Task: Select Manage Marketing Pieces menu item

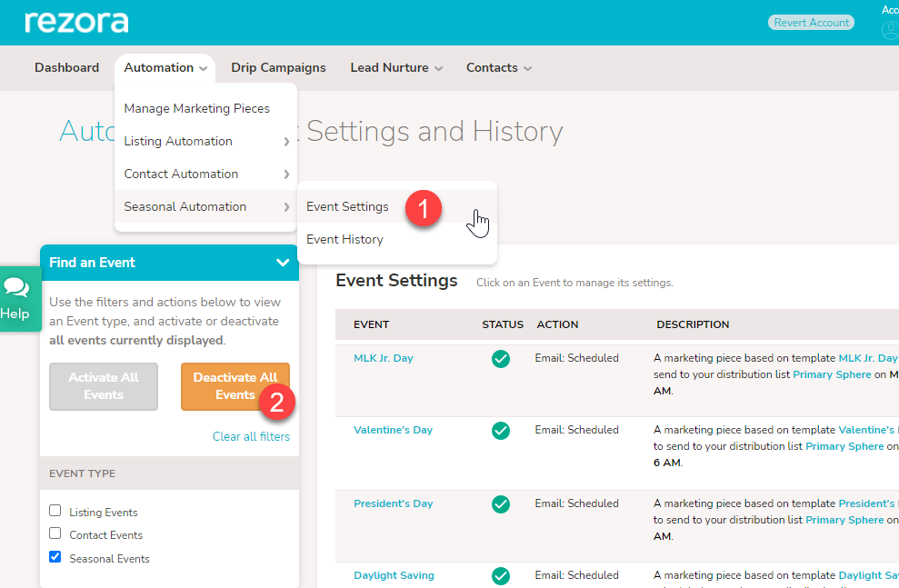Action: tap(196, 108)
